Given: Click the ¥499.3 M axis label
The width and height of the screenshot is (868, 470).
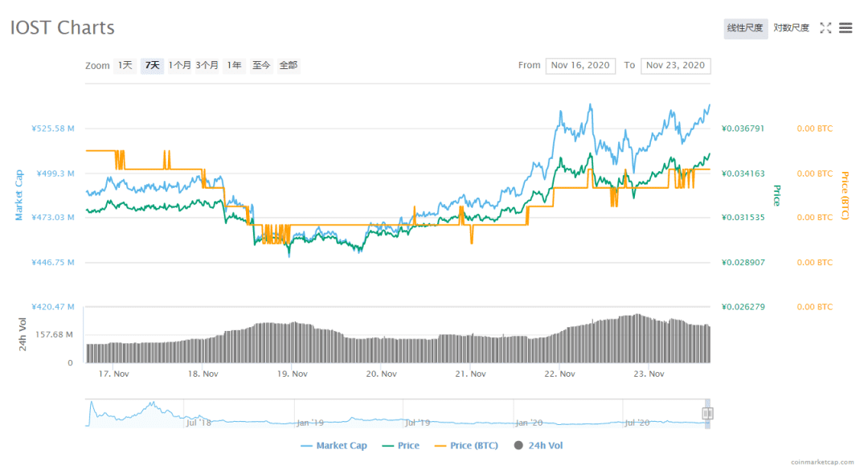Looking at the screenshot, I should 55,174.
